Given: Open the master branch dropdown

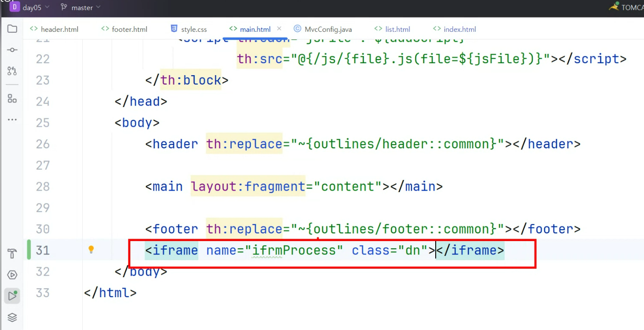Looking at the screenshot, I should pyautogui.click(x=81, y=8).
